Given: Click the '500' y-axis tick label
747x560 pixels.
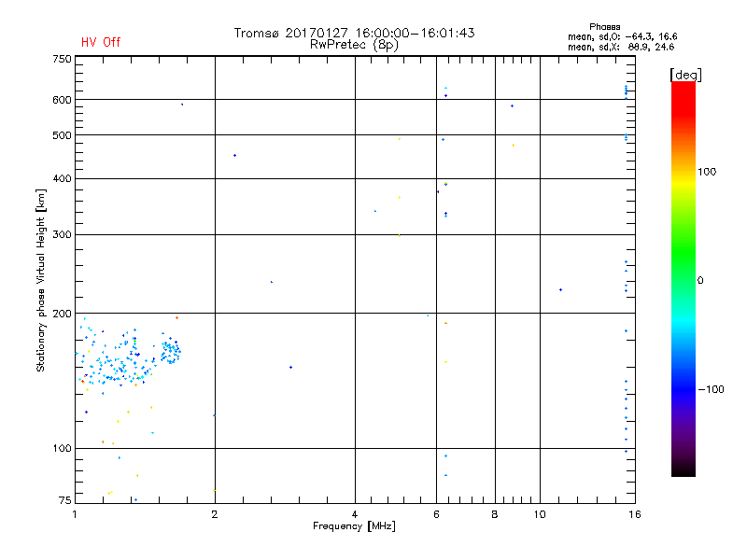Looking at the screenshot, I should click(x=62, y=135).
